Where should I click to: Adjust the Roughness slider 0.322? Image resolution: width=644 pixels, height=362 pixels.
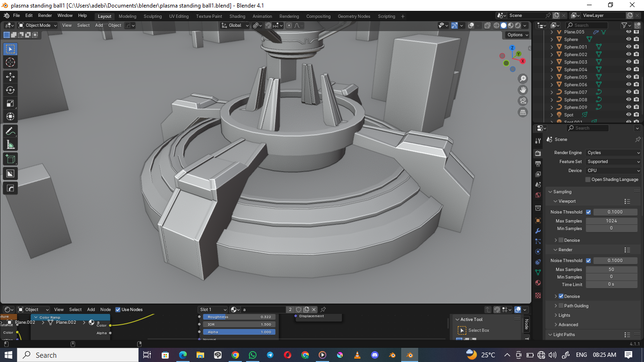pos(239,317)
